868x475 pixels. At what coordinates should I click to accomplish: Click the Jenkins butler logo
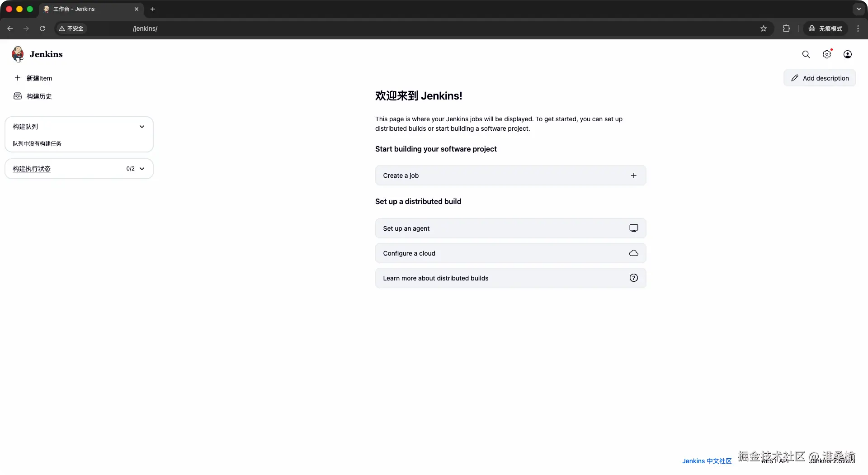tap(18, 54)
